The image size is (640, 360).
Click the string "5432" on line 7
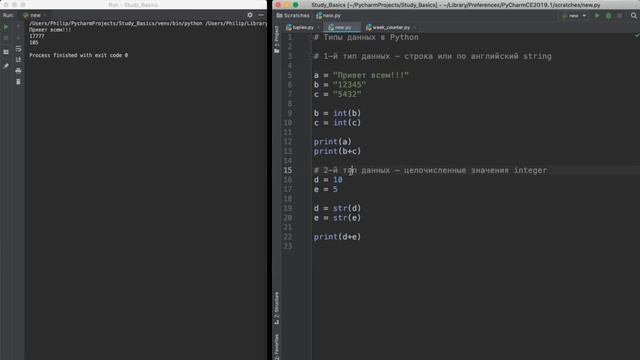pos(347,94)
